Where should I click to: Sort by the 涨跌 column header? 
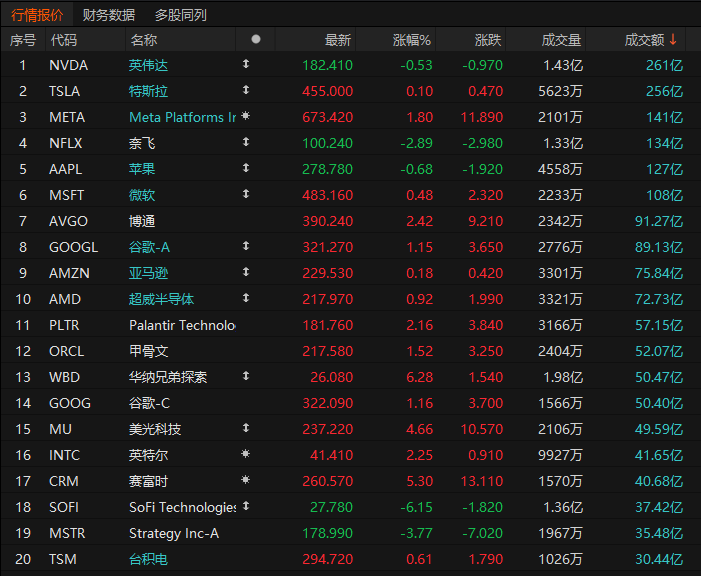pos(488,40)
